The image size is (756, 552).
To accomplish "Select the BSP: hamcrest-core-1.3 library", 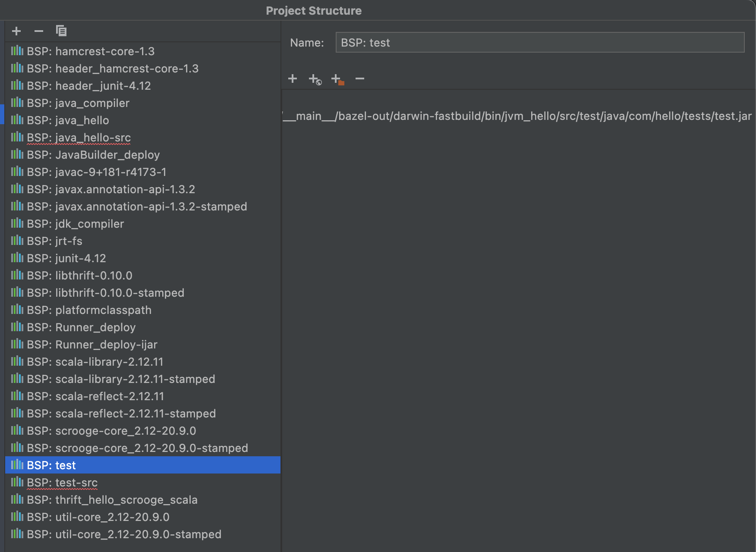I will pyautogui.click(x=91, y=51).
